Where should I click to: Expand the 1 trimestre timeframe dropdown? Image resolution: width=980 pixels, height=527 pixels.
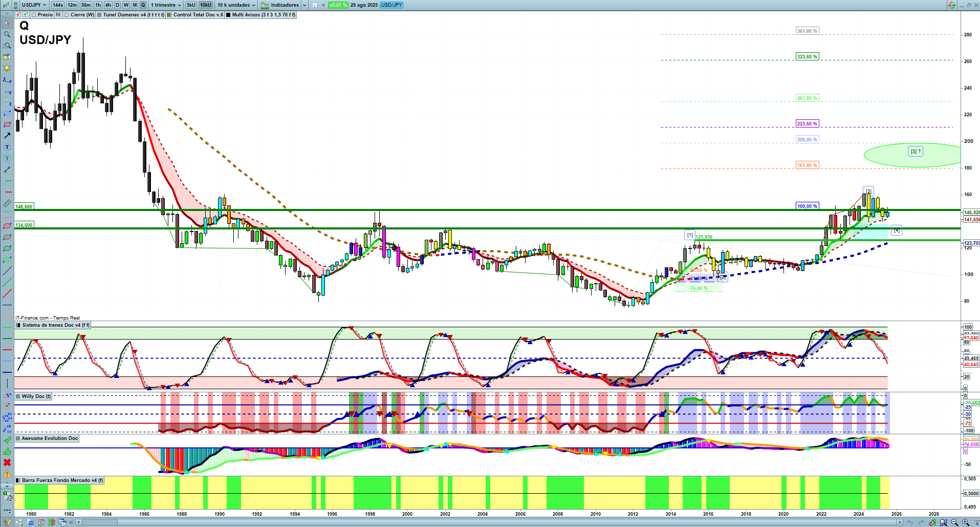coord(165,5)
